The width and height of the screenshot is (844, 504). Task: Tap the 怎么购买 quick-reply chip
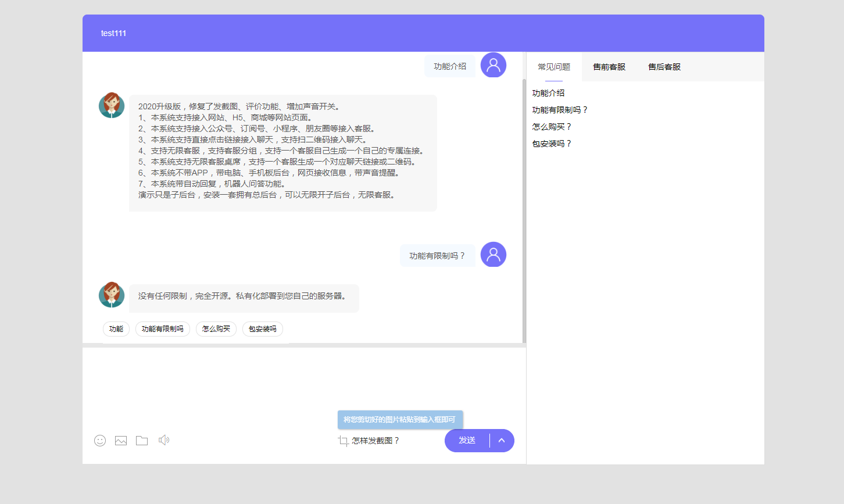pyautogui.click(x=216, y=329)
